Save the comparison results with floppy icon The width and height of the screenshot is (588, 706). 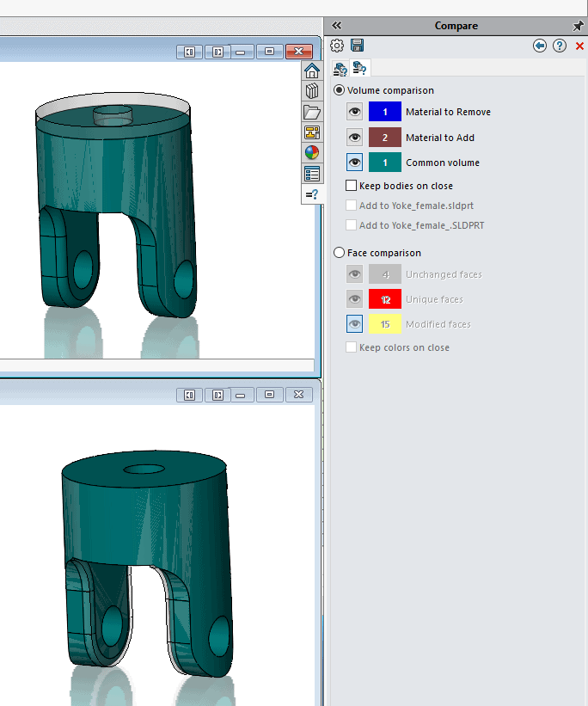pos(357,46)
